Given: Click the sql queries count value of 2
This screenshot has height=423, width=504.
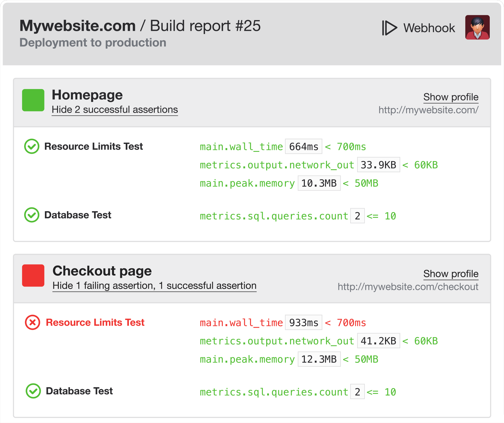Looking at the screenshot, I should tap(357, 216).
